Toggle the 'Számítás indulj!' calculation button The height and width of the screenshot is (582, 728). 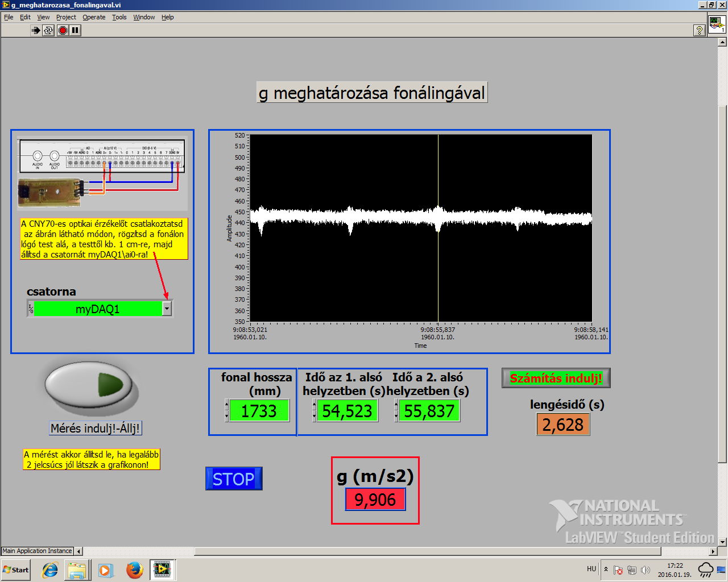(556, 379)
